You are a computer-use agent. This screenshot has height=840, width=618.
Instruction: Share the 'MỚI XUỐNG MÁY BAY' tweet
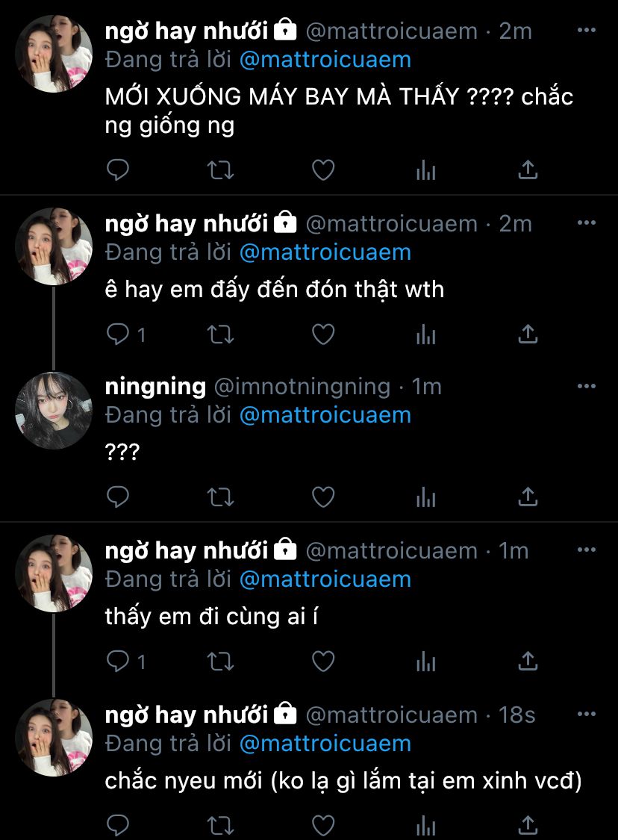[x=528, y=170]
